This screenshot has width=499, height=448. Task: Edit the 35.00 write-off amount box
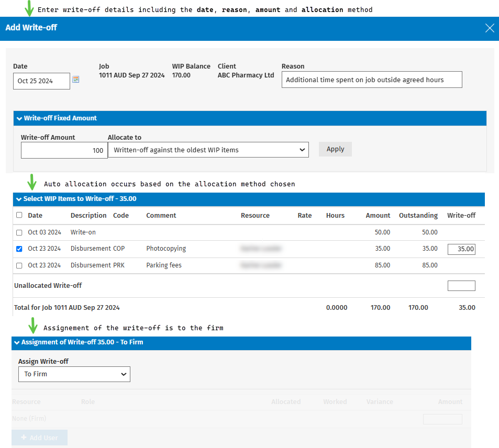click(461, 249)
